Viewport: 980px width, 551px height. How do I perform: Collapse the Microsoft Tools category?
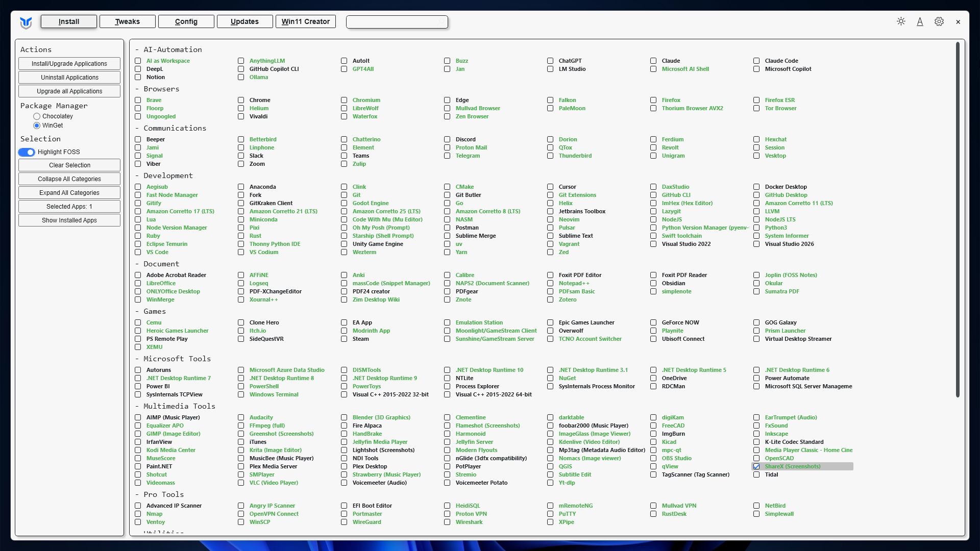[x=173, y=359]
